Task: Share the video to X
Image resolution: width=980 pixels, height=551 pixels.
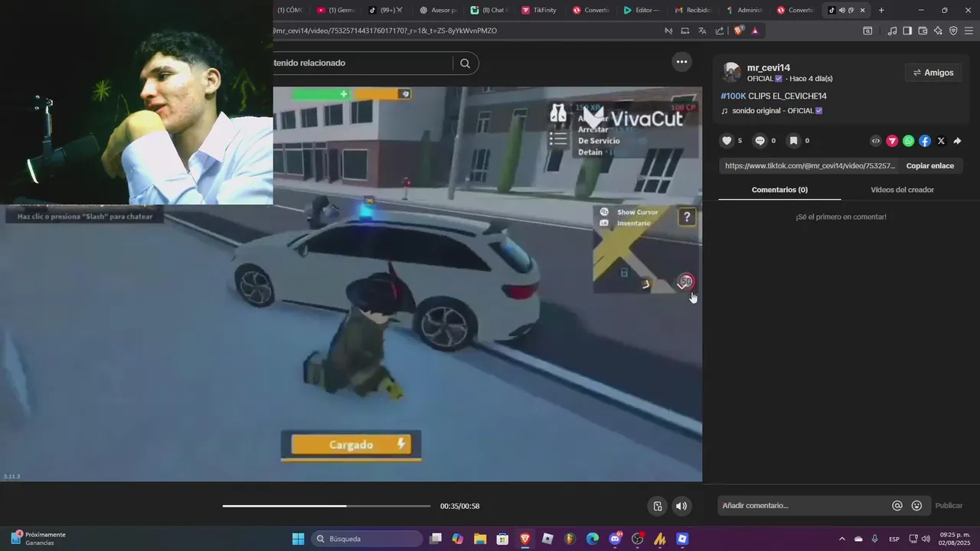Action: (941, 141)
